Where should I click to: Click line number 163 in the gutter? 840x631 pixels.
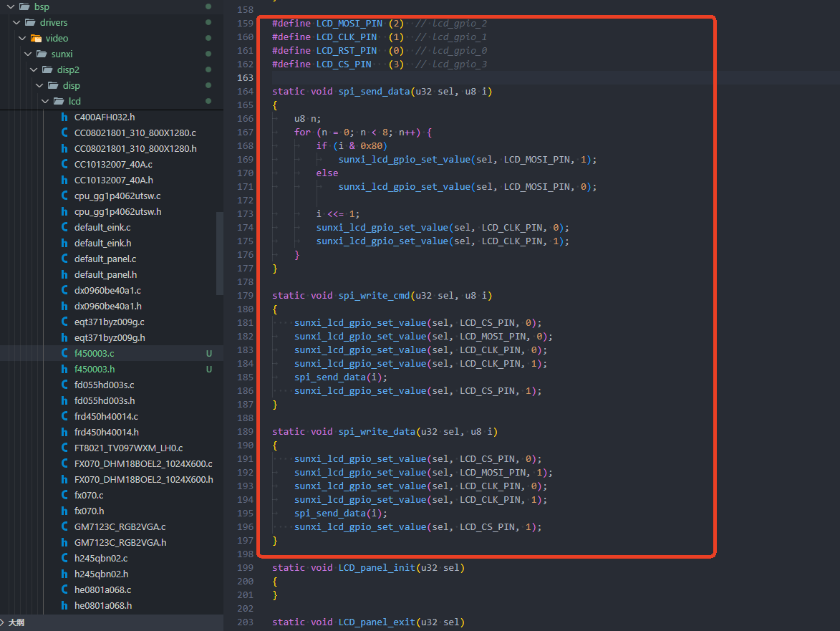point(244,77)
